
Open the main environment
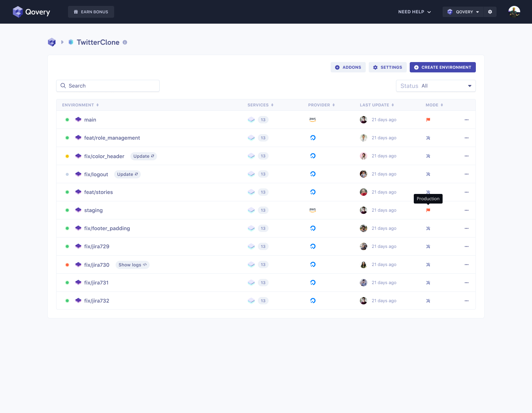point(90,120)
